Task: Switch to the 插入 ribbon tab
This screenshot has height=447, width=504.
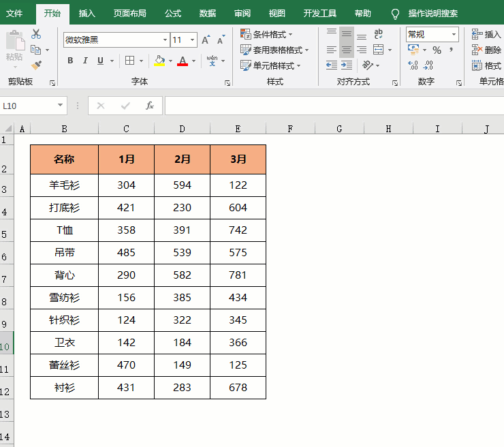Action: 87,14
